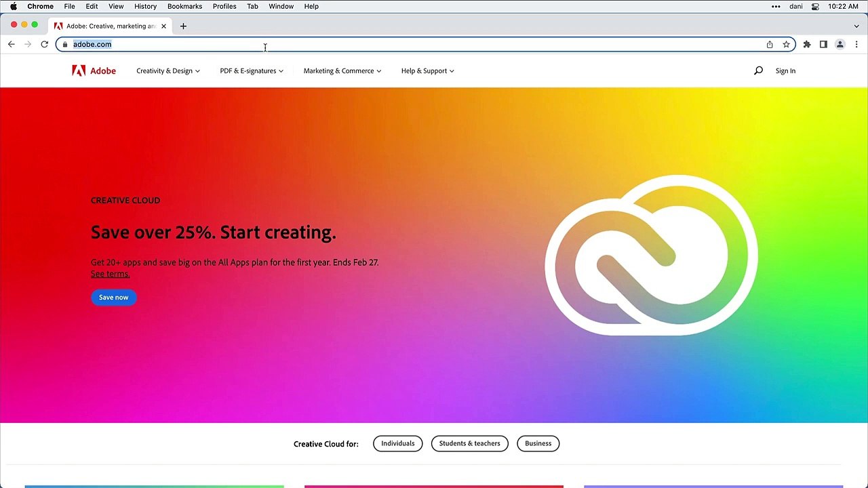
Task: Click the Save over 25% headline
Action: tap(213, 232)
